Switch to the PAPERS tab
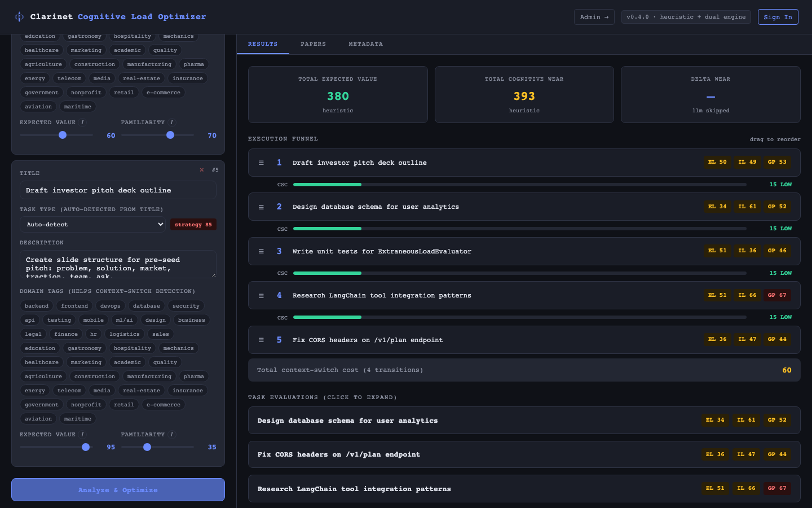Viewport: 812px width, 508px height. coord(313,43)
